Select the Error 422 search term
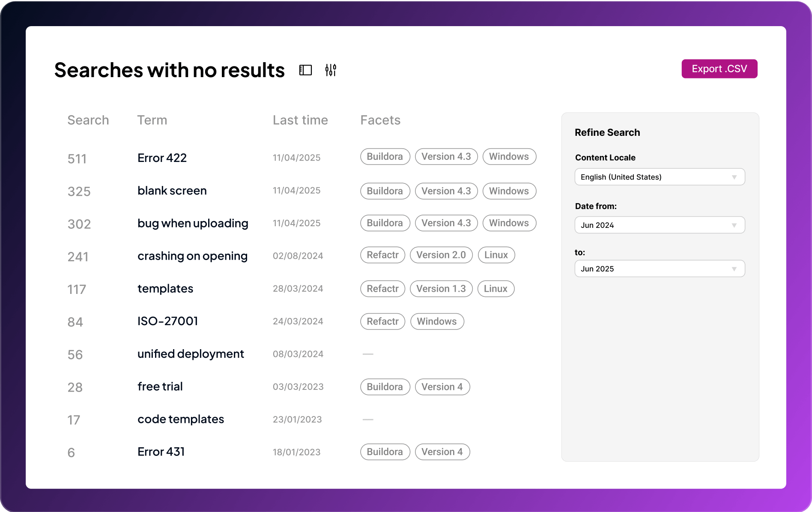 click(x=162, y=158)
